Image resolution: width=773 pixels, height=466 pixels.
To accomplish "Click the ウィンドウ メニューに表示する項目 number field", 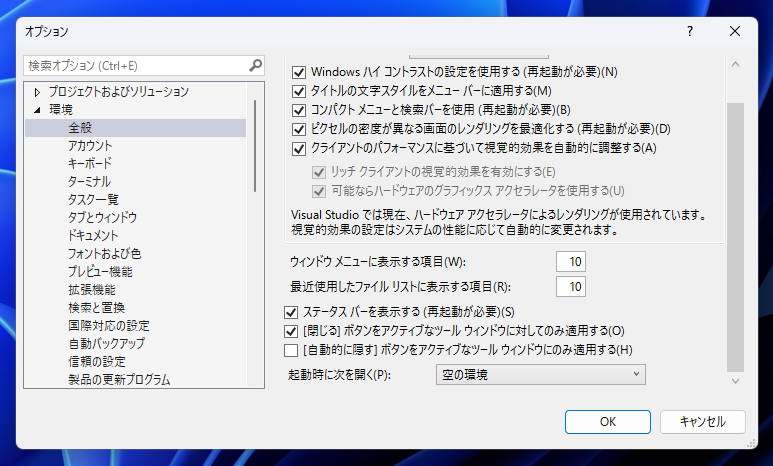I will click(x=571, y=261).
